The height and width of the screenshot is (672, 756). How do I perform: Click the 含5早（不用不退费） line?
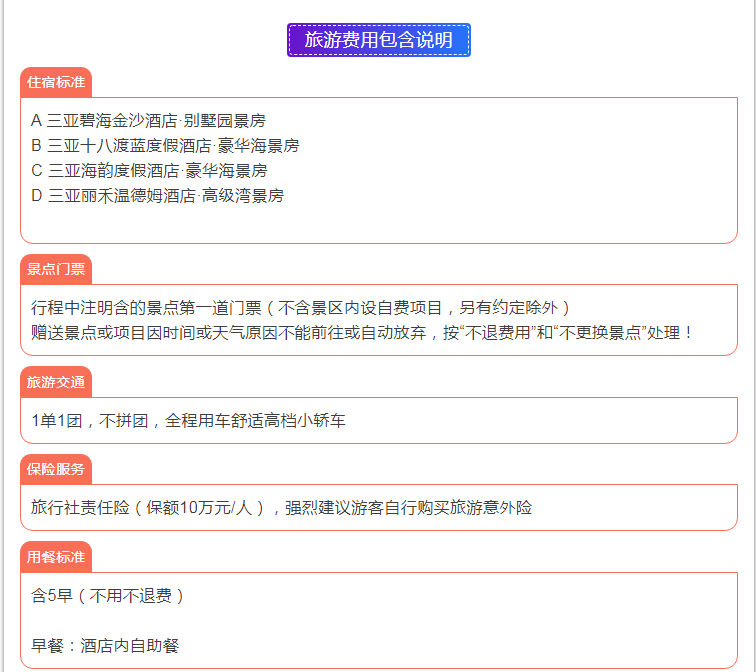[x=108, y=595]
